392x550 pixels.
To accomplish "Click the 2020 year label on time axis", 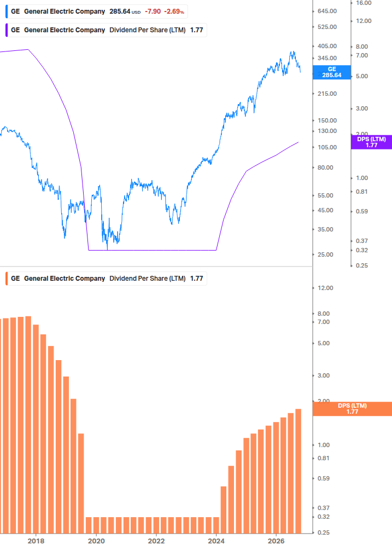I will (x=96, y=541).
